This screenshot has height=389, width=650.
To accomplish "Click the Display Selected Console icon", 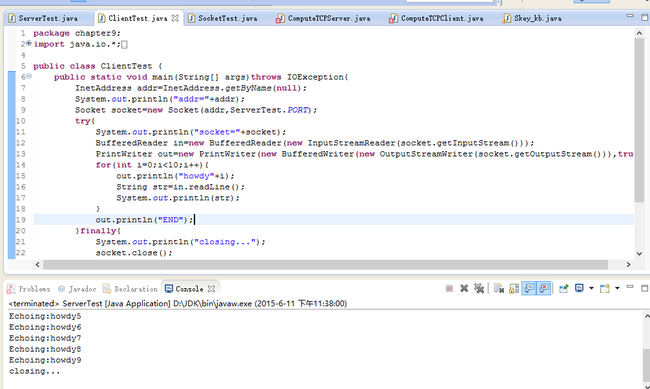I will (579, 288).
